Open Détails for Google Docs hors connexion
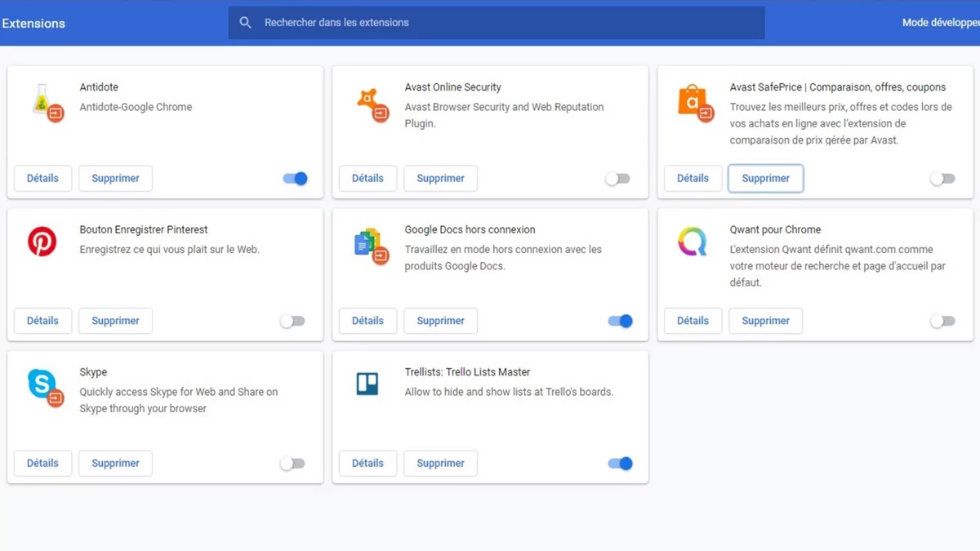 click(367, 321)
